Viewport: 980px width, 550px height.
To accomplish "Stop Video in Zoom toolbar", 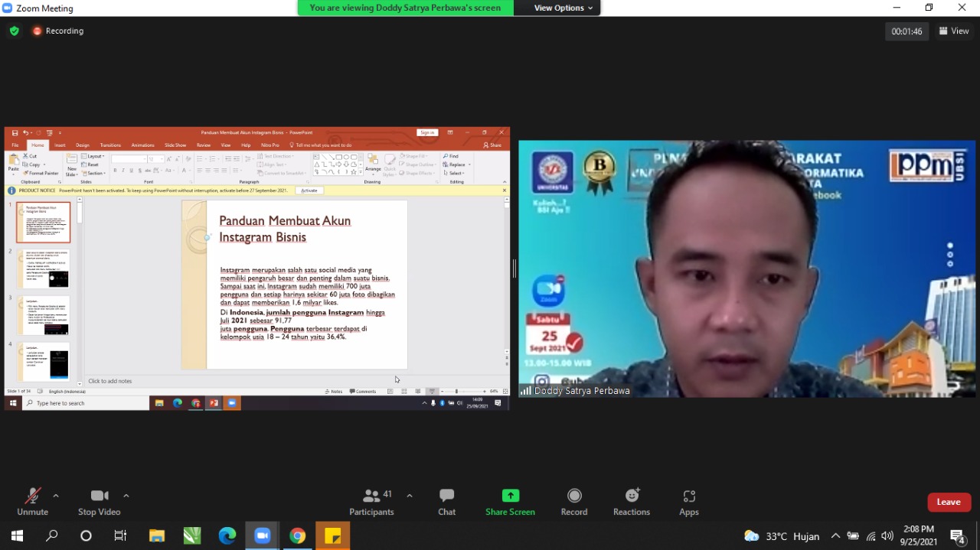I will [99, 502].
